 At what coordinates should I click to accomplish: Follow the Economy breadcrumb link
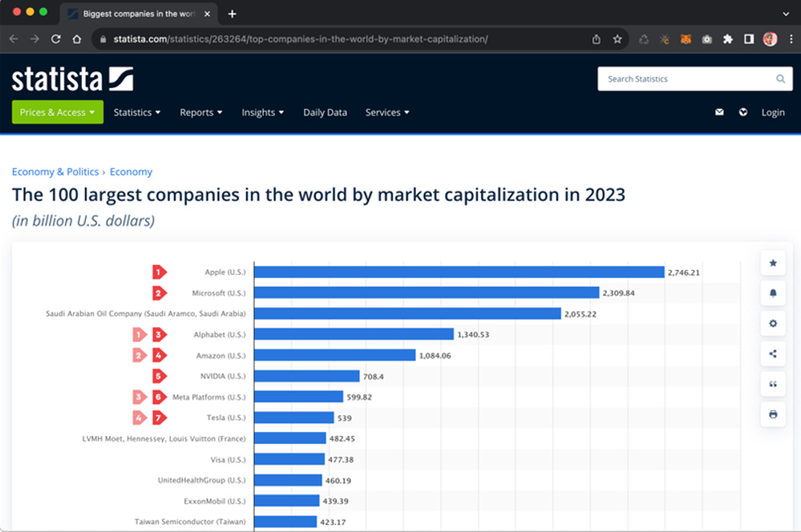pos(131,171)
